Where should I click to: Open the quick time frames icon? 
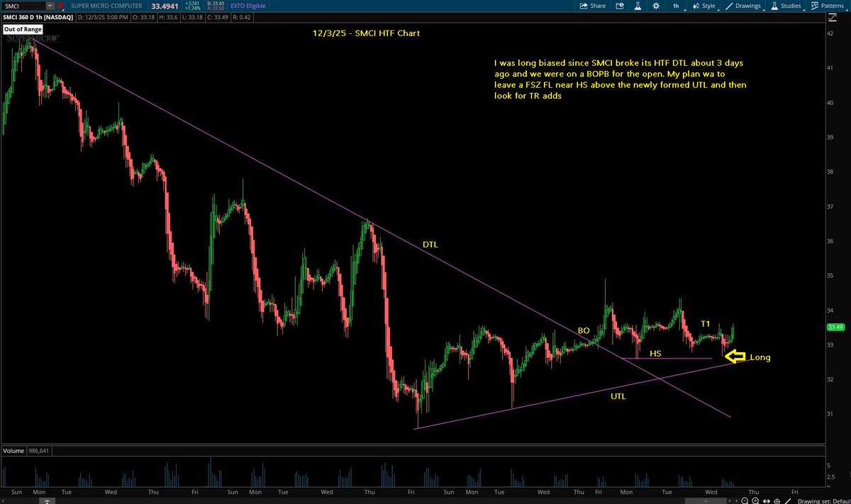(619, 6)
